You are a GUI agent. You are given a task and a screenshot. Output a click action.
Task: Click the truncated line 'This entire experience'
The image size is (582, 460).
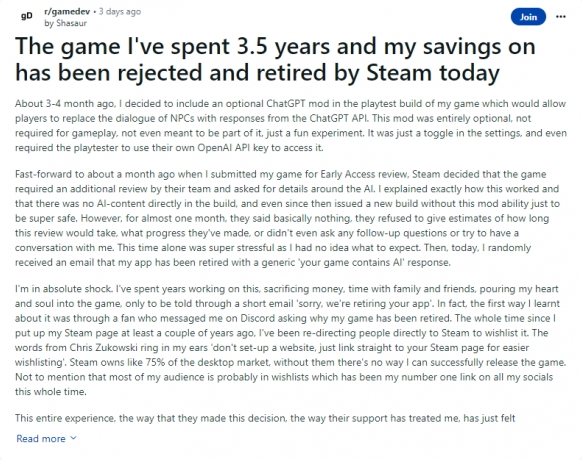click(265, 418)
